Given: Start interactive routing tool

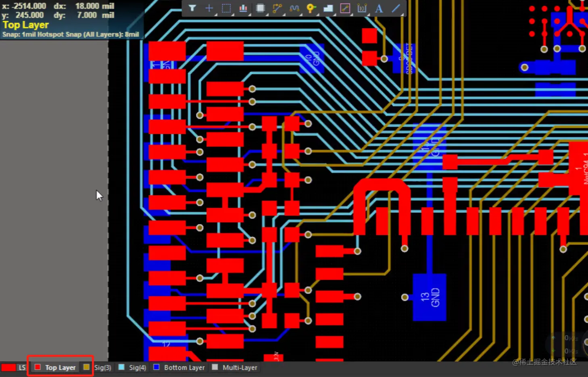Looking at the screenshot, I should click(x=277, y=8).
